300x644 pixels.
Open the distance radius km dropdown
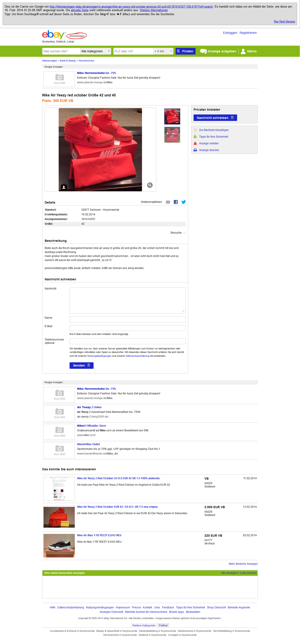coord(163,51)
